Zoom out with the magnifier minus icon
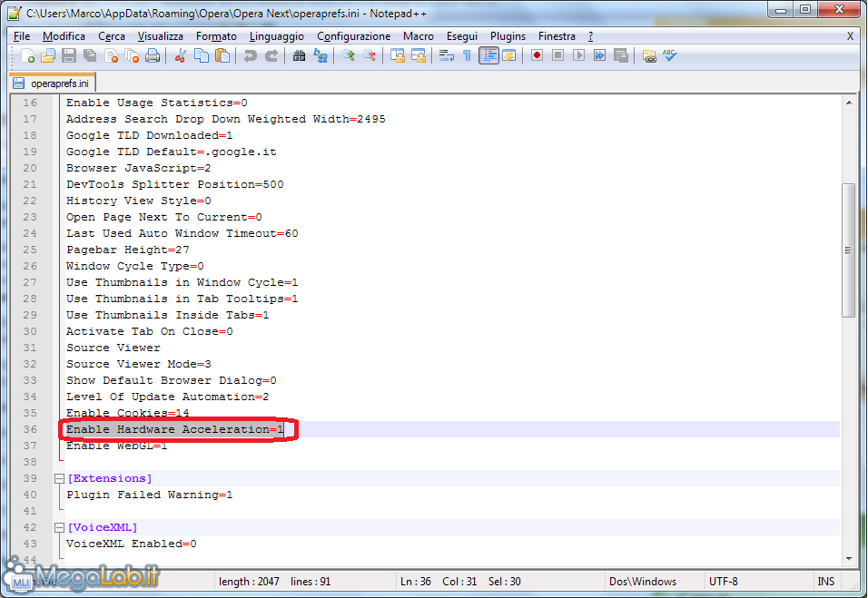This screenshot has width=868, height=598. [x=370, y=55]
